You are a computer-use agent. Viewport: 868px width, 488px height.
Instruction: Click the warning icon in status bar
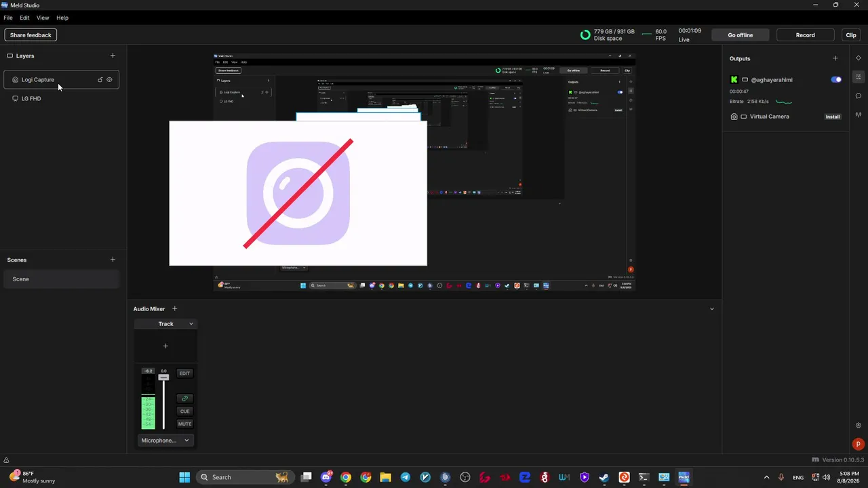tap(6, 460)
